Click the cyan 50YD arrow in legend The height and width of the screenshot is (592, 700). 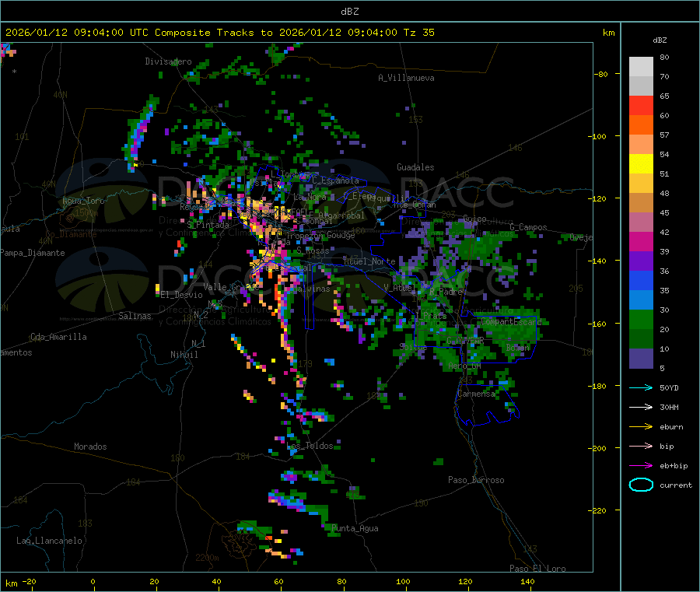(641, 387)
